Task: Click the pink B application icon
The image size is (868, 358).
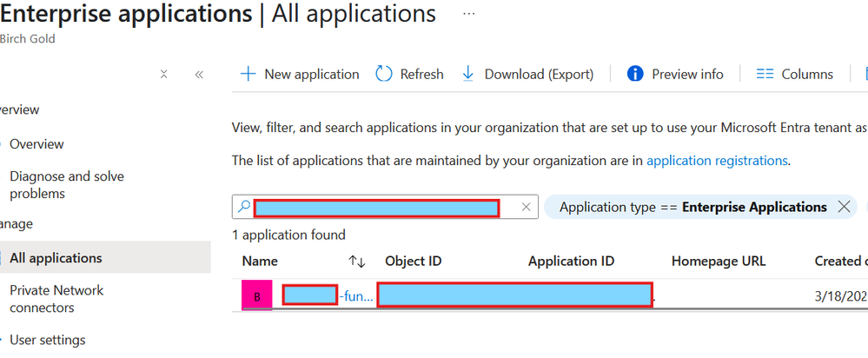Action: click(257, 296)
